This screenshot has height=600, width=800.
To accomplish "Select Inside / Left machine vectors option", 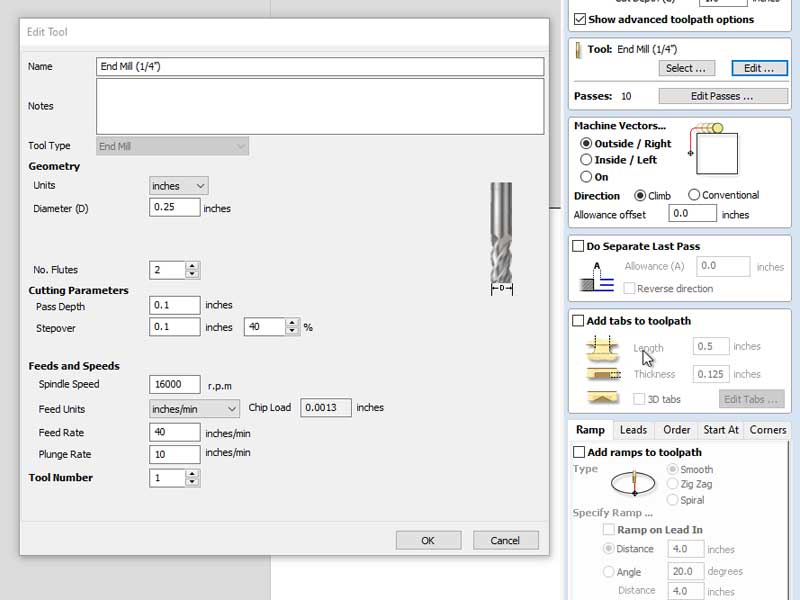I will pyautogui.click(x=587, y=160).
